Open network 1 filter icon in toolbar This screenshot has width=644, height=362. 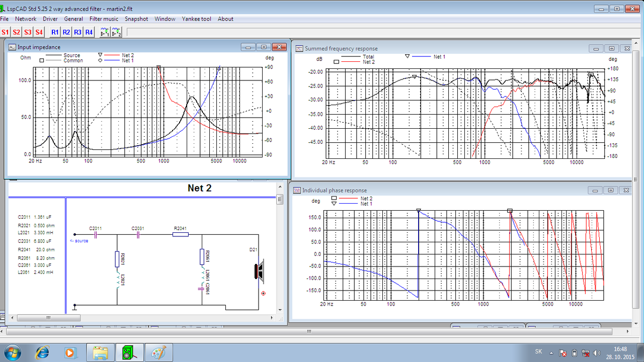[105, 32]
